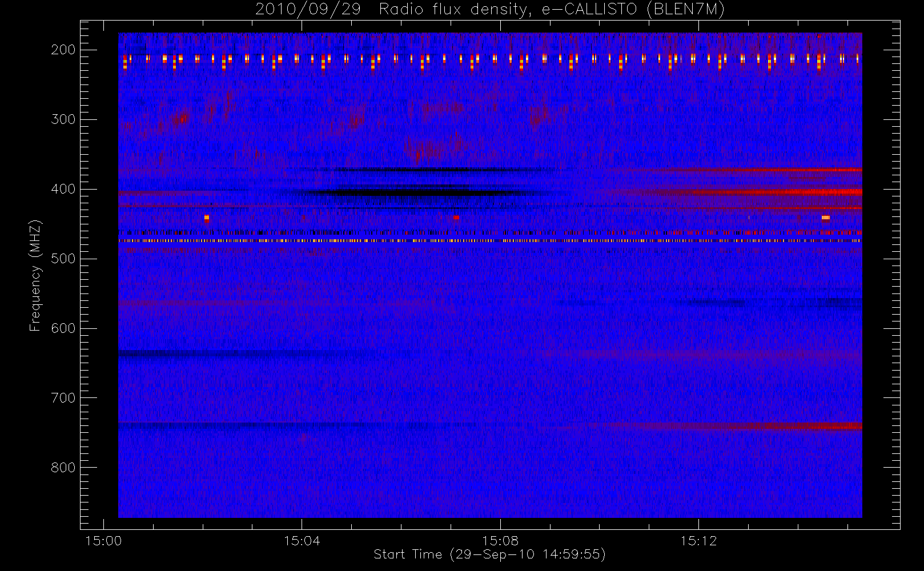Screen dimensions: 924x571
Task: Click the 300 frequency tick label
Action: click(63, 119)
